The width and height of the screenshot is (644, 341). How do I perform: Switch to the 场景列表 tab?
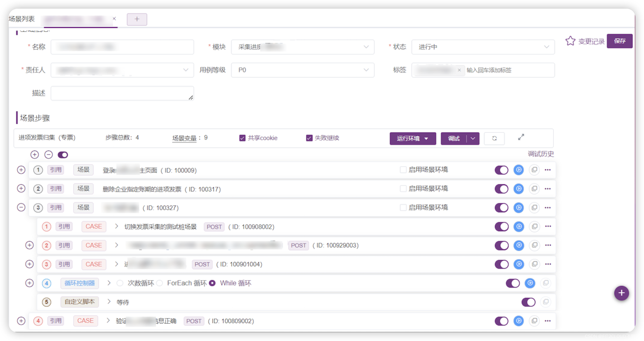tap(22, 19)
